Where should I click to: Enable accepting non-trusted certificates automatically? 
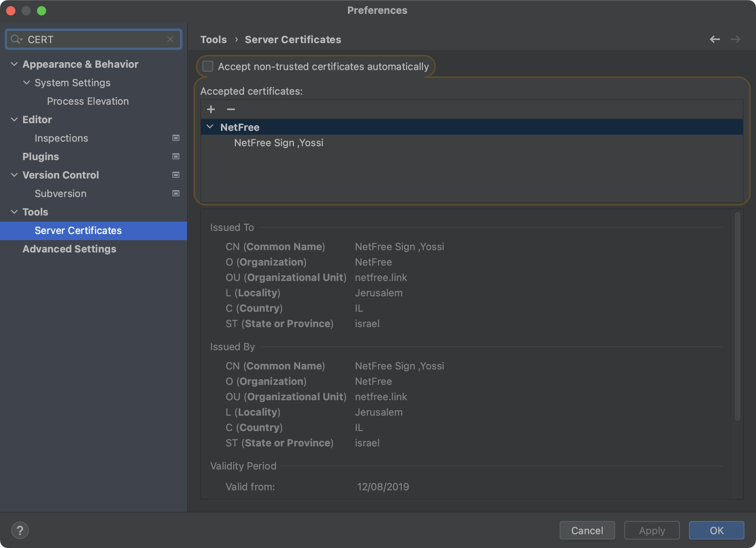208,66
